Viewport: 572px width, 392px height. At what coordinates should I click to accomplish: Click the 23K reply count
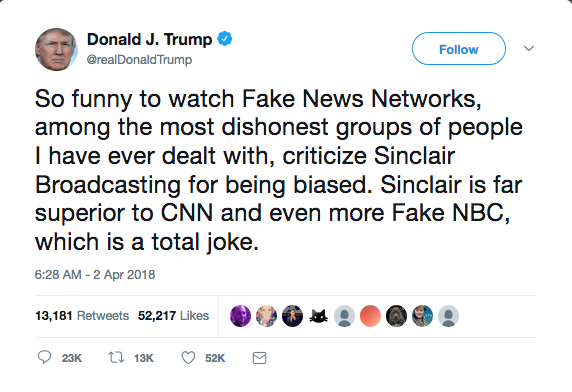pos(72,358)
